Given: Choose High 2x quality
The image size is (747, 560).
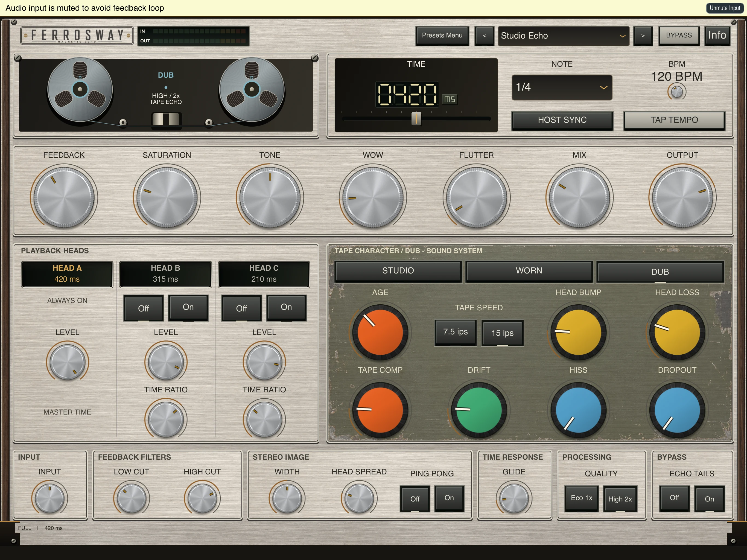Looking at the screenshot, I should (x=620, y=498).
